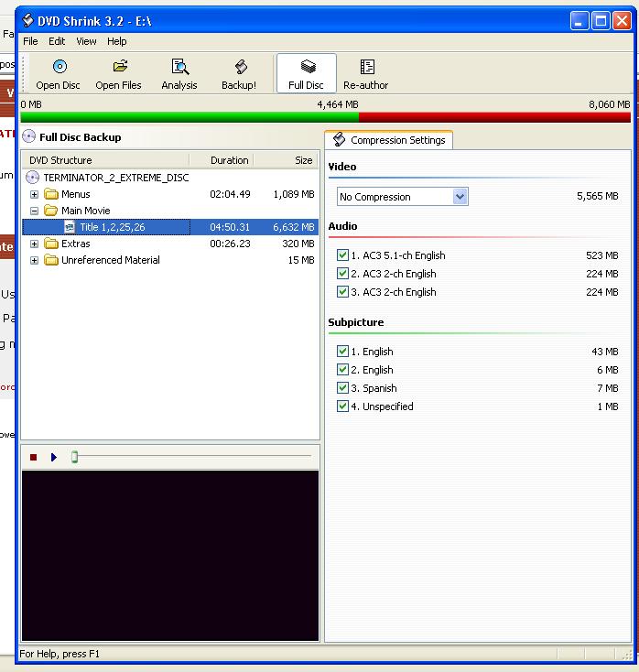The image size is (639, 672).
Task: Click the window resize grip
Action: coord(626,654)
